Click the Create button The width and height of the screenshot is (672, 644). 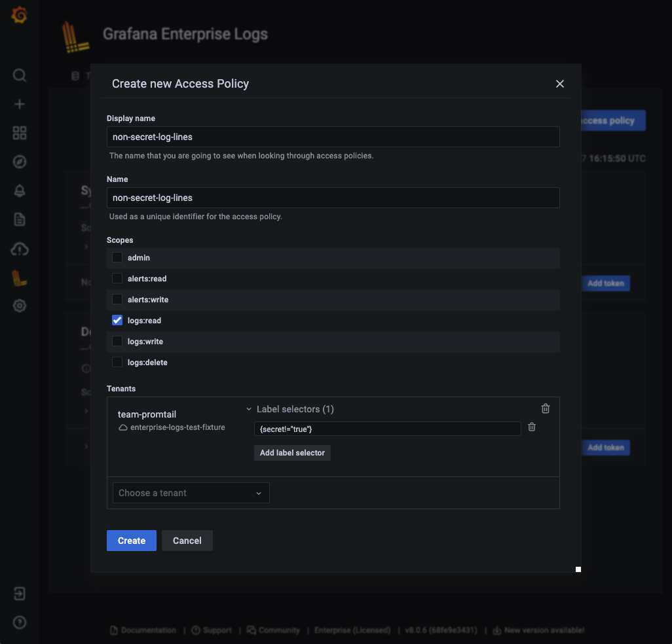131,540
